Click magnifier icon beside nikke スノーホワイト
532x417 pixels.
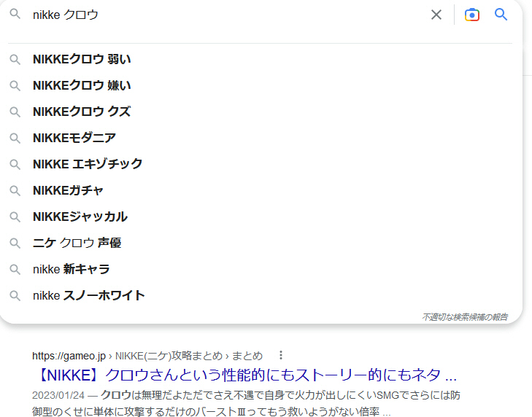point(15,296)
